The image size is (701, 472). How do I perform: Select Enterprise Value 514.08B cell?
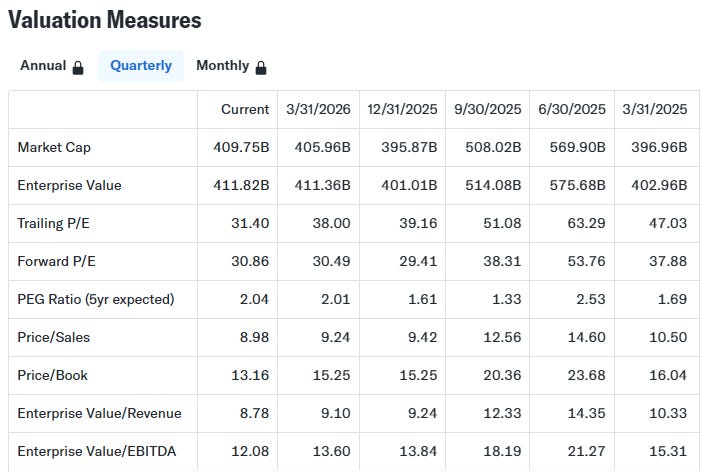tap(494, 185)
